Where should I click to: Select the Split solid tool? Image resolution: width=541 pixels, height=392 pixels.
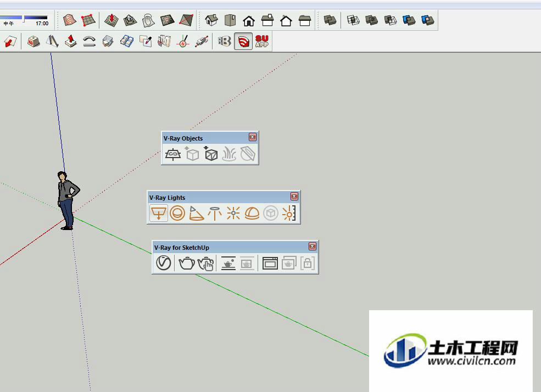click(428, 20)
